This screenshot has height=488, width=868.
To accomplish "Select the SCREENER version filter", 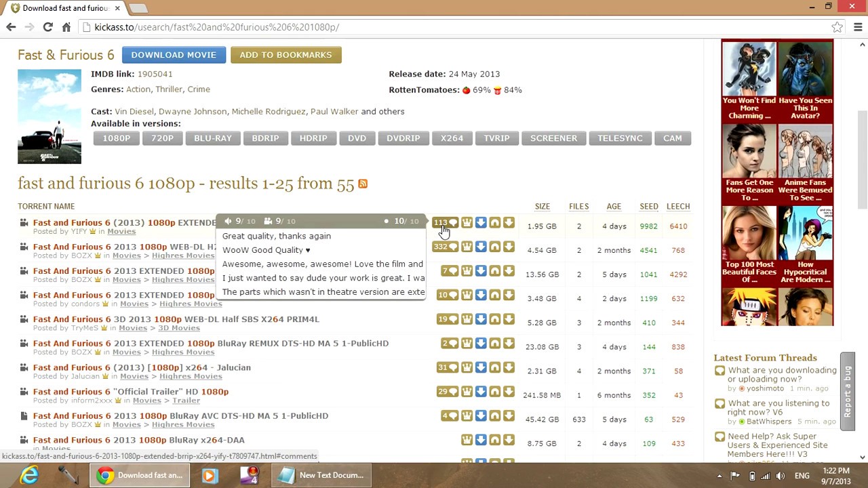I will tap(553, 138).
